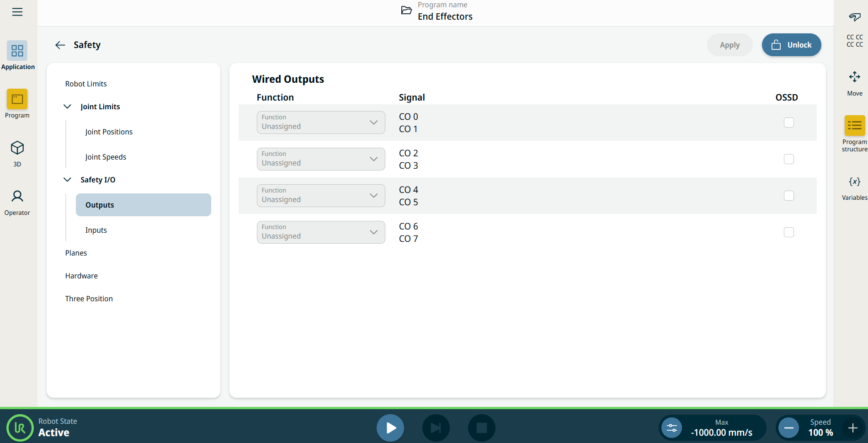
Task: Tick OSSD checkbox for CO 2 / CO 3
Action: point(788,159)
